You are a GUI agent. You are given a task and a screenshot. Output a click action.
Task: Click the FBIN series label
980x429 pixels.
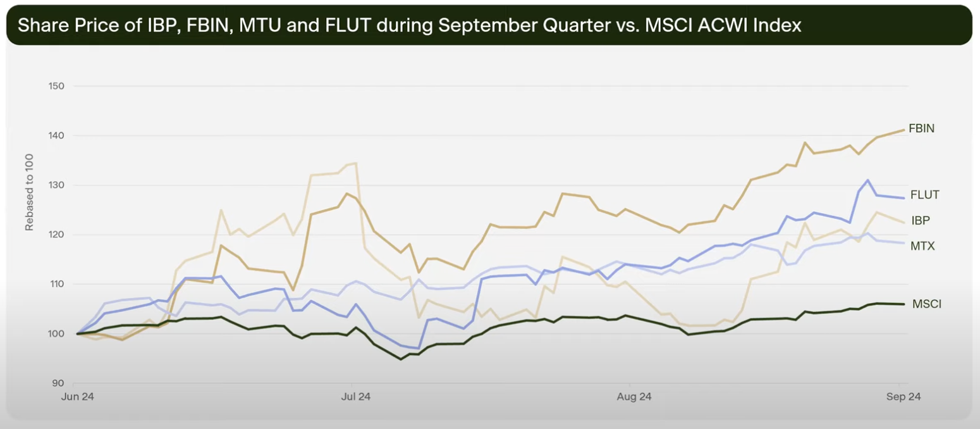pyautogui.click(x=921, y=128)
